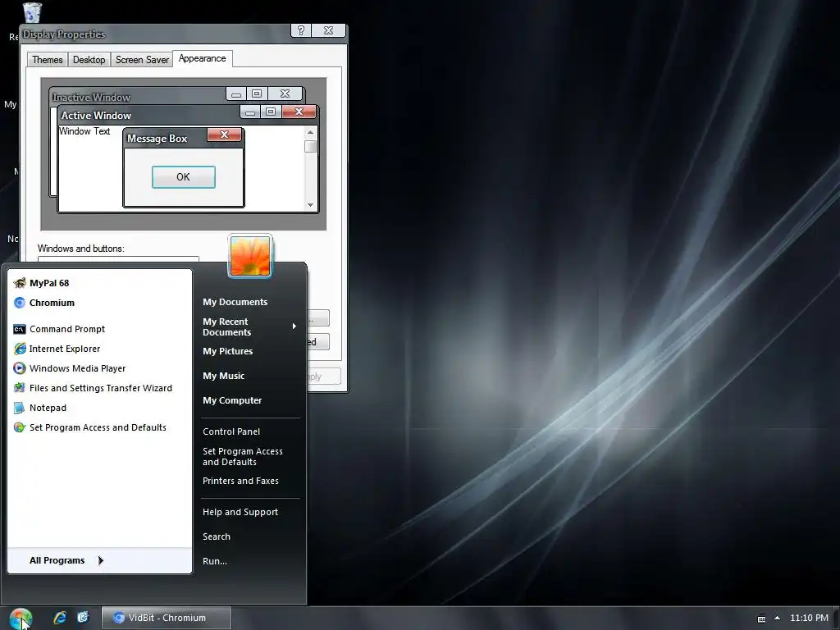Open Set Program Access and Defaults in right pane

pos(242,456)
